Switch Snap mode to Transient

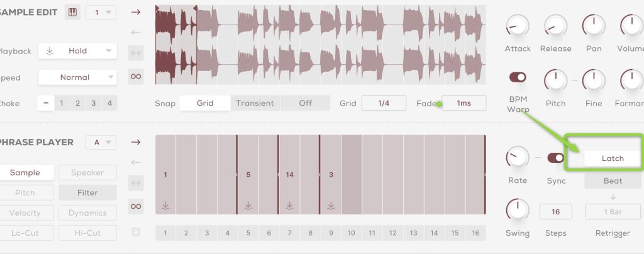click(x=255, y=103)
